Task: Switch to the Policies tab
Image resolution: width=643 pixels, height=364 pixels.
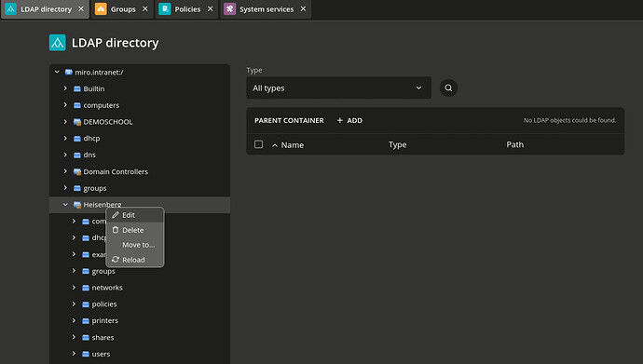Action: point(187,9)
